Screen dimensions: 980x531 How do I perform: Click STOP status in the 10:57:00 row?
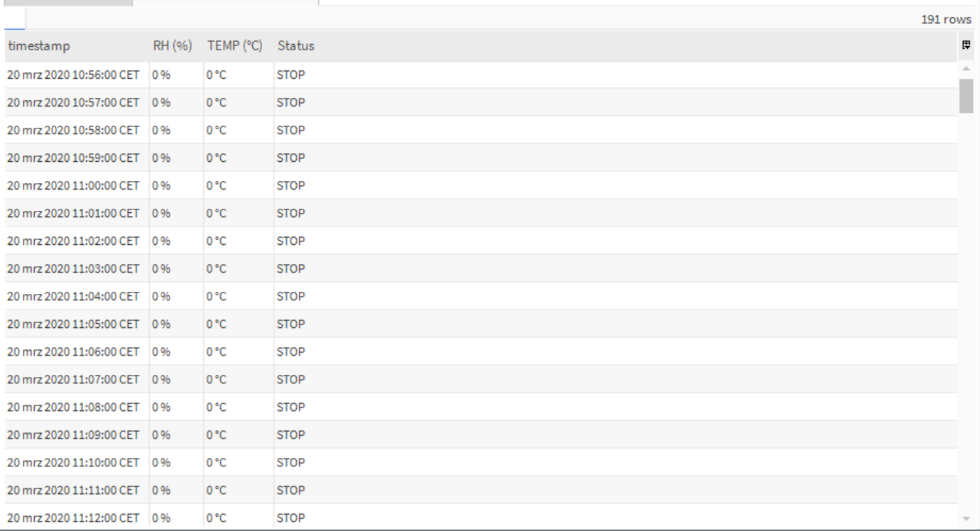pyautogui.click(x=290, y=103)
